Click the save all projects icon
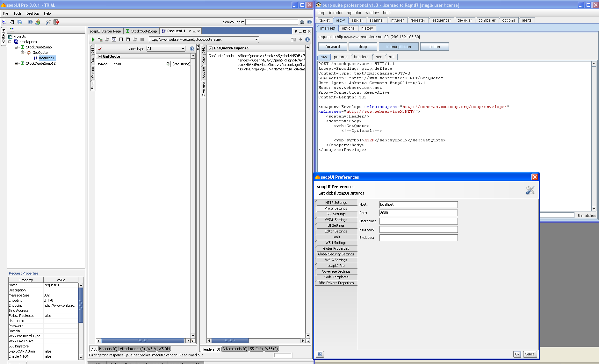Screen dimensions: 599x364 click(20, 22)
